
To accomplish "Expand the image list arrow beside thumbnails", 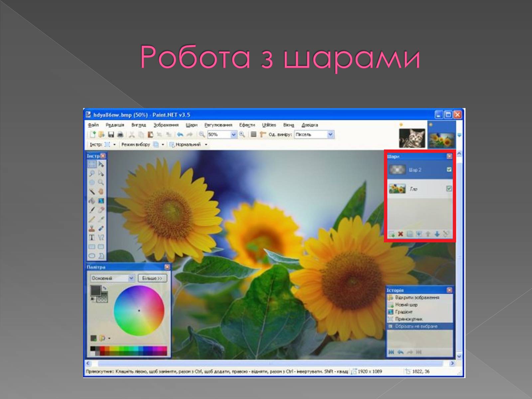I will click(x=460, y=135).
